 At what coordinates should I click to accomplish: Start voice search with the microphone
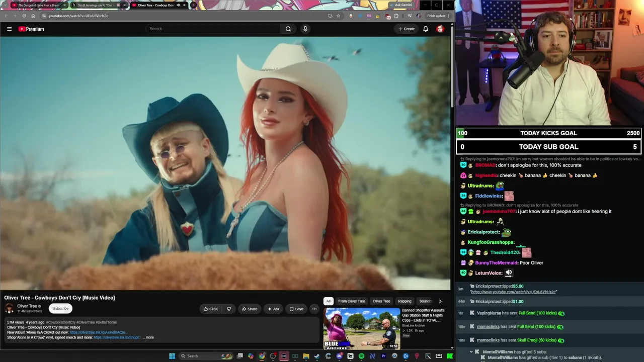pyautogui.click(x=305, y=29)
